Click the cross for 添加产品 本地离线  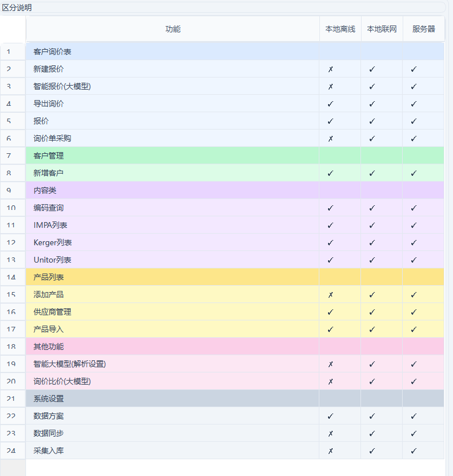pyautogui.click(x=331, y=295)
